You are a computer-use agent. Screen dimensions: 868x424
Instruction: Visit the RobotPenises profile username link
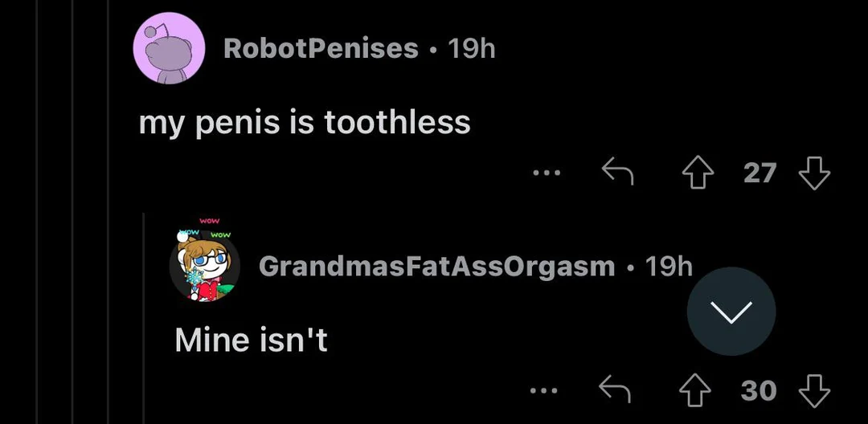tap(321, 48)
